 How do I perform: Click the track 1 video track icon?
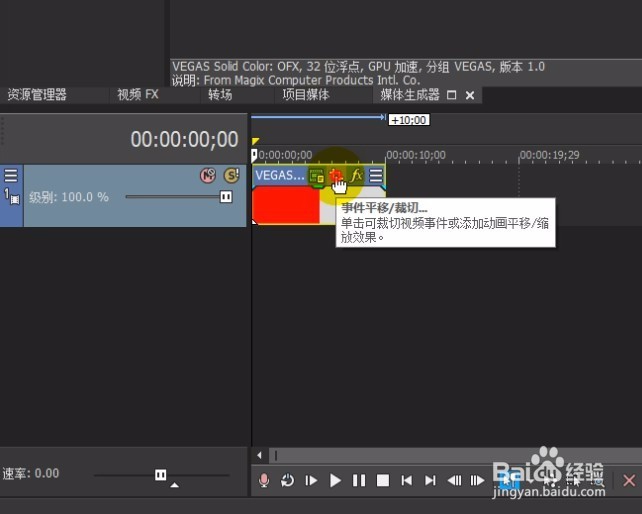click(x=14, y=199)
